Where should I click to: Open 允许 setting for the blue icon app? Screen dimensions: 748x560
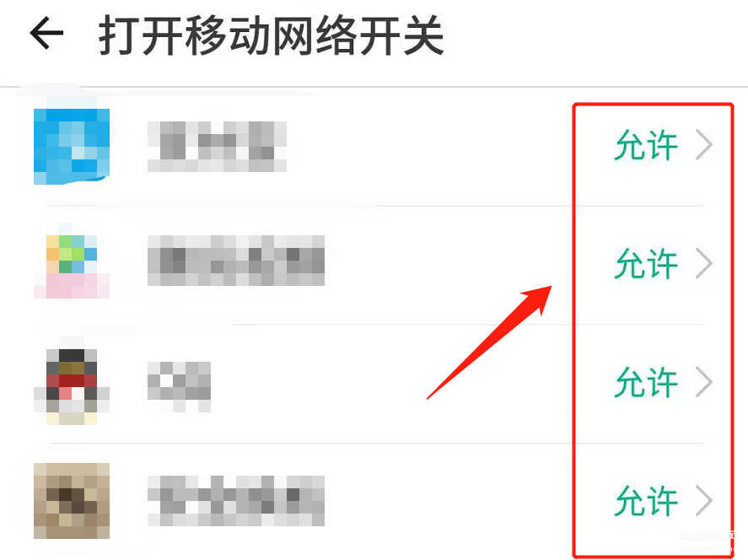(646, 145)
